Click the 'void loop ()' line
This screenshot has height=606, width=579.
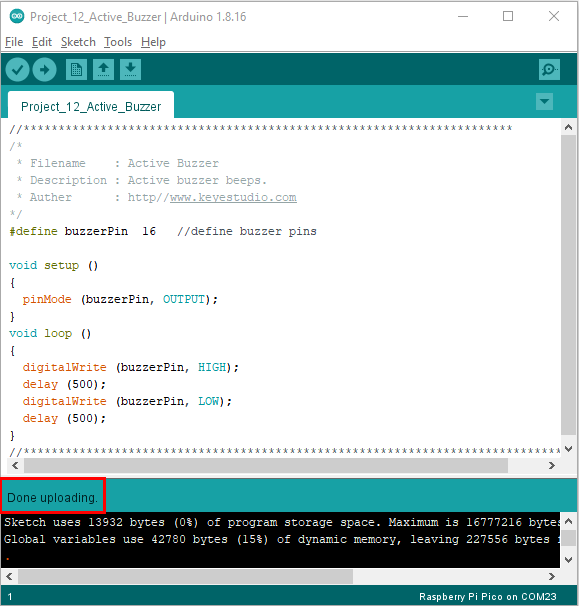click(x=50, y=333)
